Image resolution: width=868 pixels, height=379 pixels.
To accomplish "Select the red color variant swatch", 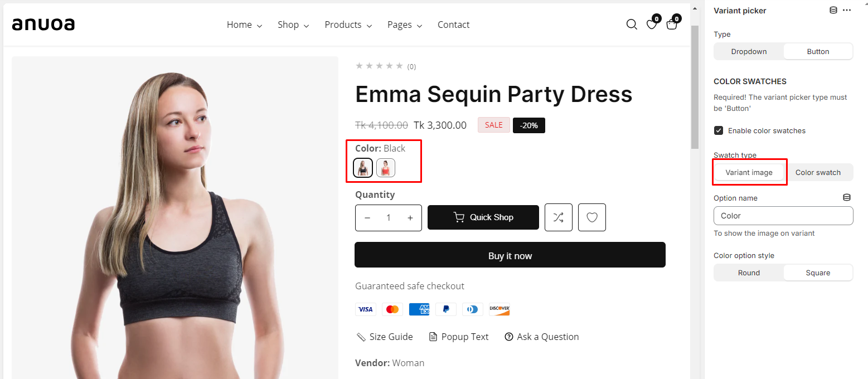I will pos(386,168).
